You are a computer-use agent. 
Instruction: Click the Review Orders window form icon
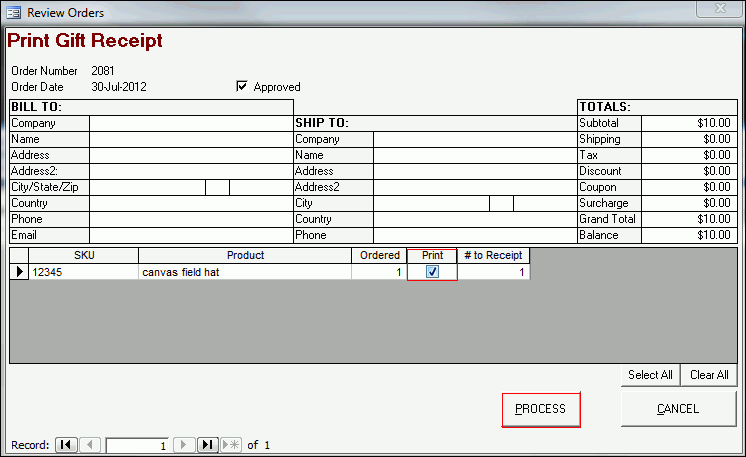click(x=12, y=12)
